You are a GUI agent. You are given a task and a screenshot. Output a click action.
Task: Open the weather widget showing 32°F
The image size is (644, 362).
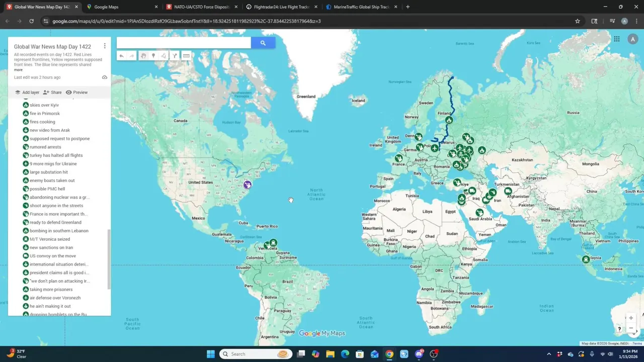pyautogui.click(x=16, y=354)
